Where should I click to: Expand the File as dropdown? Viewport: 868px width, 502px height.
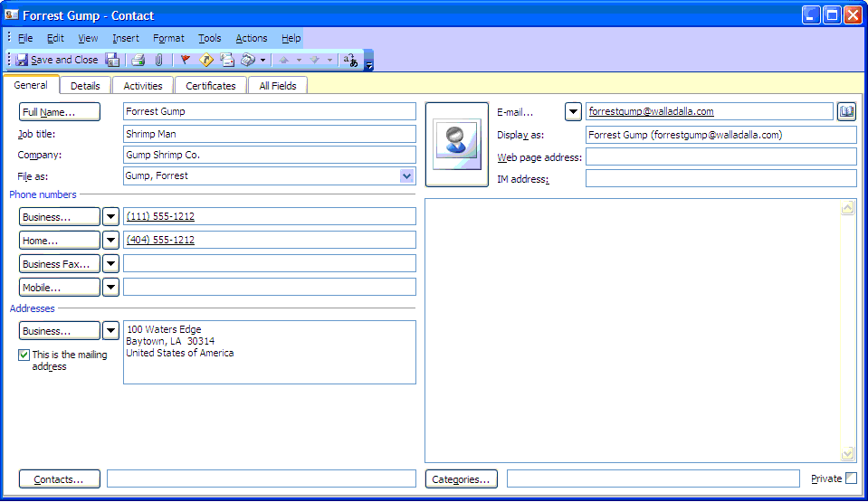(x=407, y=176)
